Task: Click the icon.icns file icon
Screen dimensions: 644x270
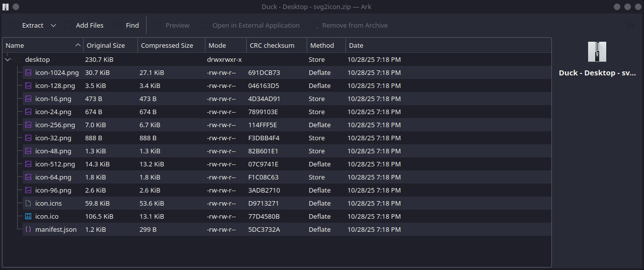Action: click(28, 203)
